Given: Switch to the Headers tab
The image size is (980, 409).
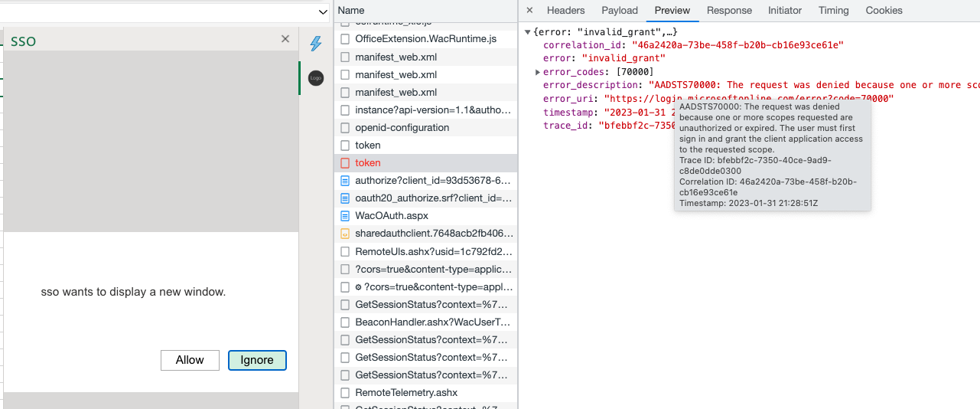Looking at the screenshot, I should (x=565, y=11).
